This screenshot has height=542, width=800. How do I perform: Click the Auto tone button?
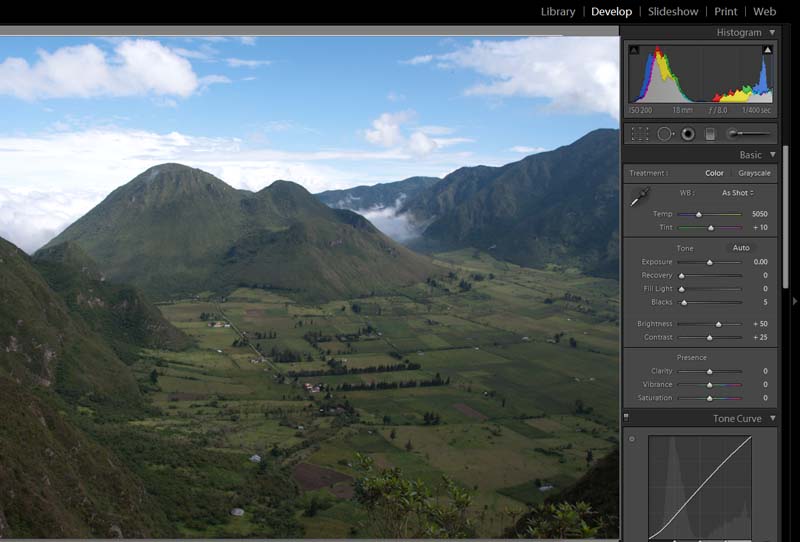741,248
